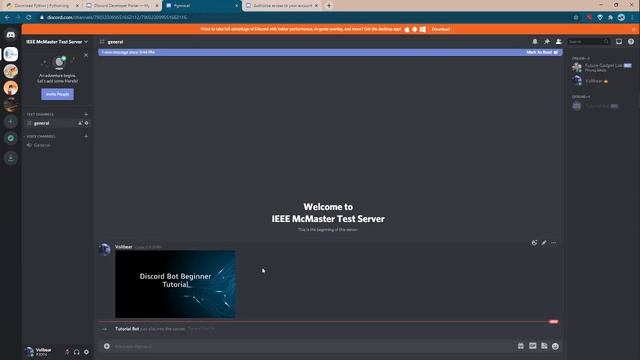Screen dimensions: 640x360
Task: Click the Add a Server plus icon
Action: pos(11,122)
